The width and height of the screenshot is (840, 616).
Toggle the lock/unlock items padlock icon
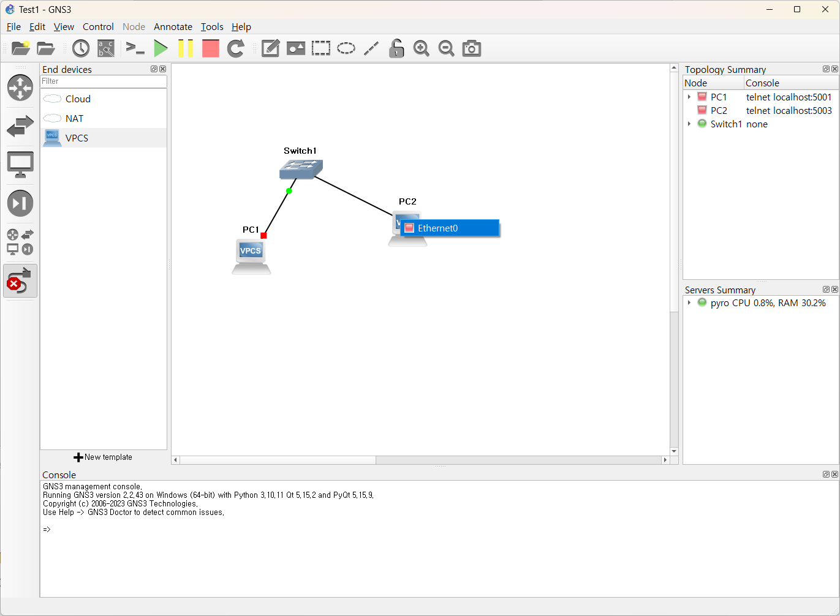pyautogui.click(x=396, y=48)
